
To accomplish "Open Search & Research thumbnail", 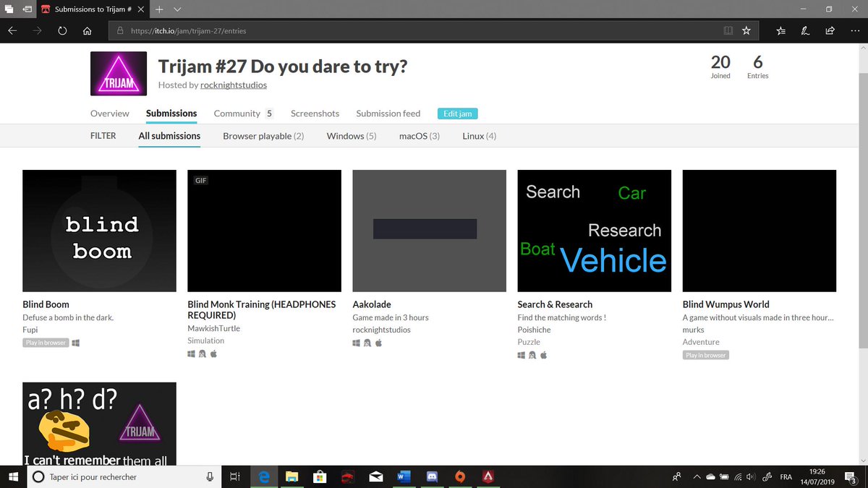I will click(x=595, y=231).
